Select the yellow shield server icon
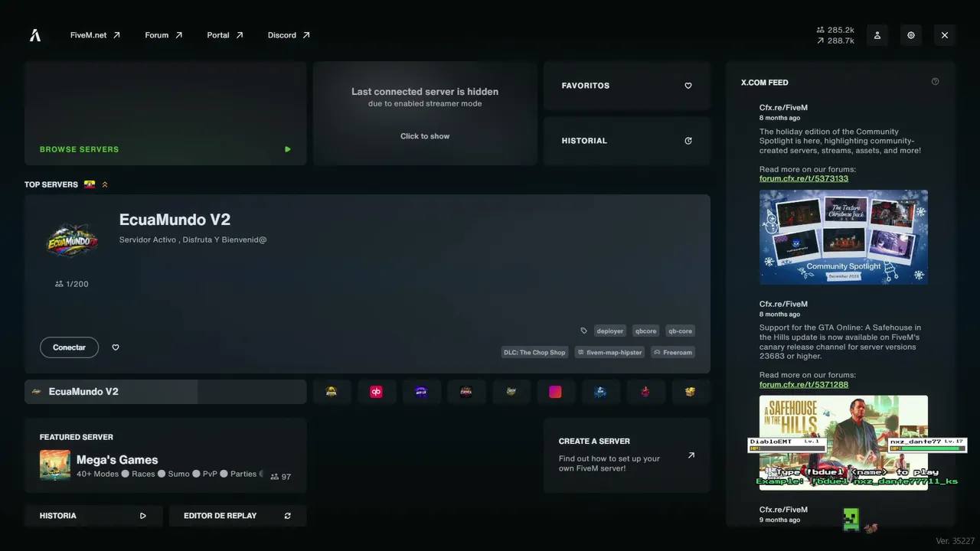The width and height of the screenshot is (980, 551). tap(332, 392)
